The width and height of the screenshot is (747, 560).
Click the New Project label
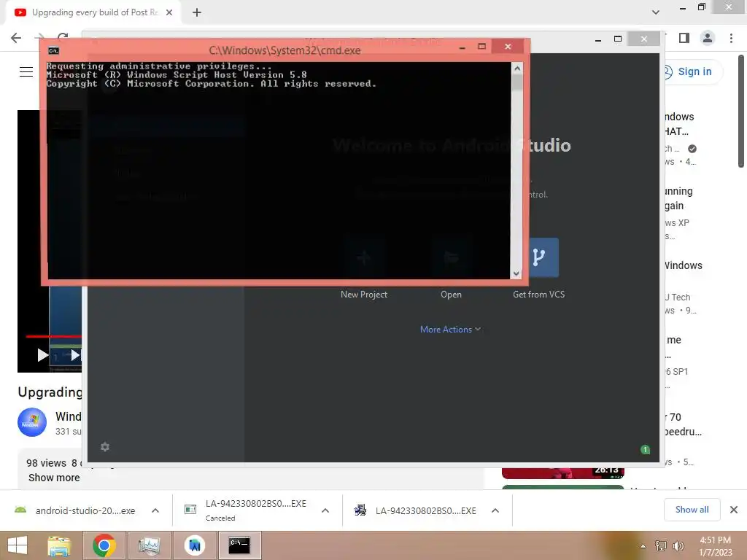point(364,295)
